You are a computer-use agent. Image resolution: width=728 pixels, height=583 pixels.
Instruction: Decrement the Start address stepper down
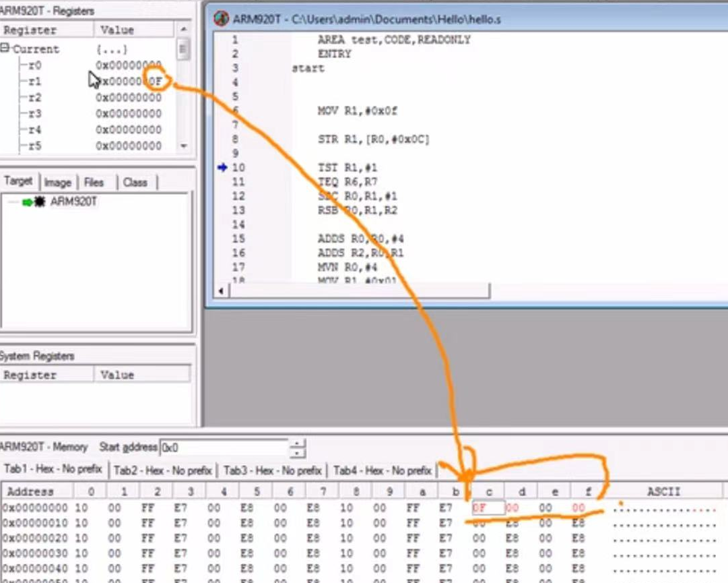297,452
